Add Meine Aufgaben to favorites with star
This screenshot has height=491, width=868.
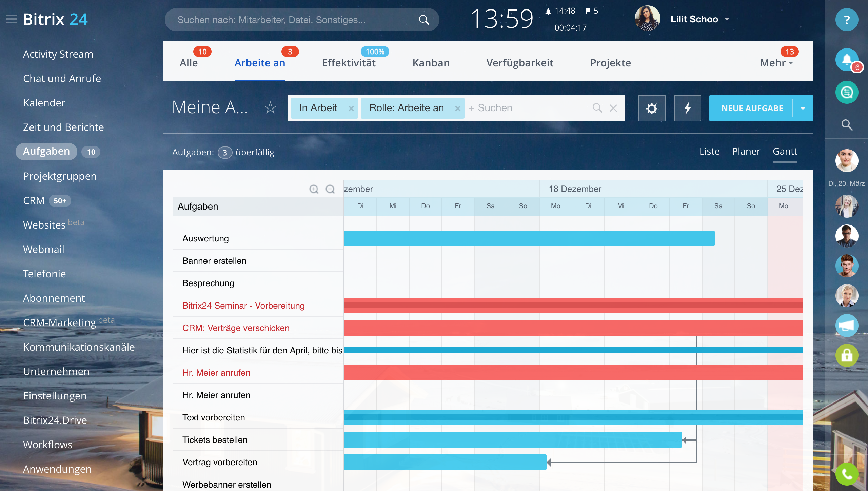pyautogui.click(x=270, y=108)
